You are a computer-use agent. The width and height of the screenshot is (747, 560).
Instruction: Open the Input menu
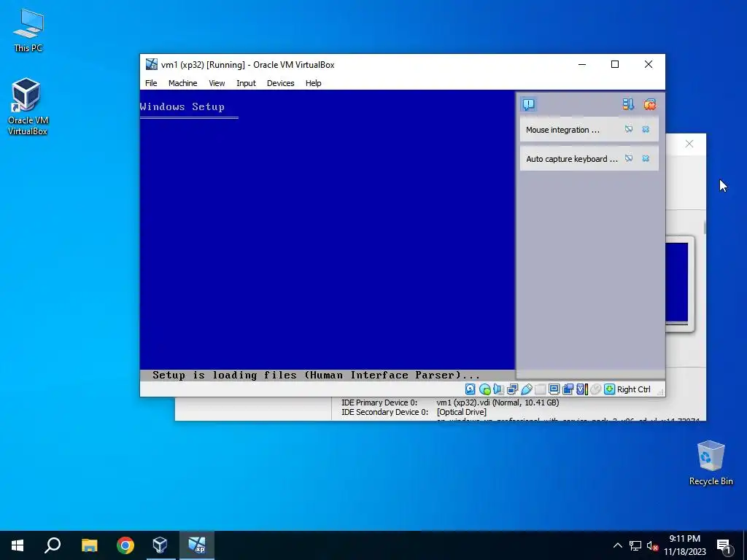(x=246, y=83)
